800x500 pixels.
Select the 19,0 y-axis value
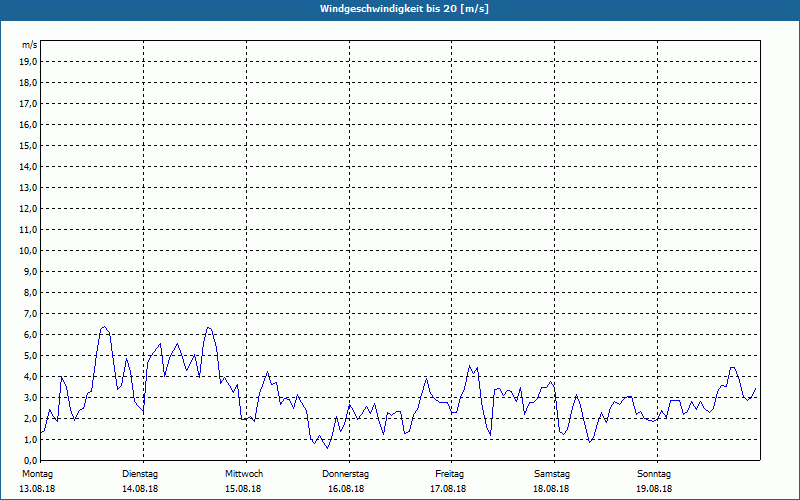point(28,62)
